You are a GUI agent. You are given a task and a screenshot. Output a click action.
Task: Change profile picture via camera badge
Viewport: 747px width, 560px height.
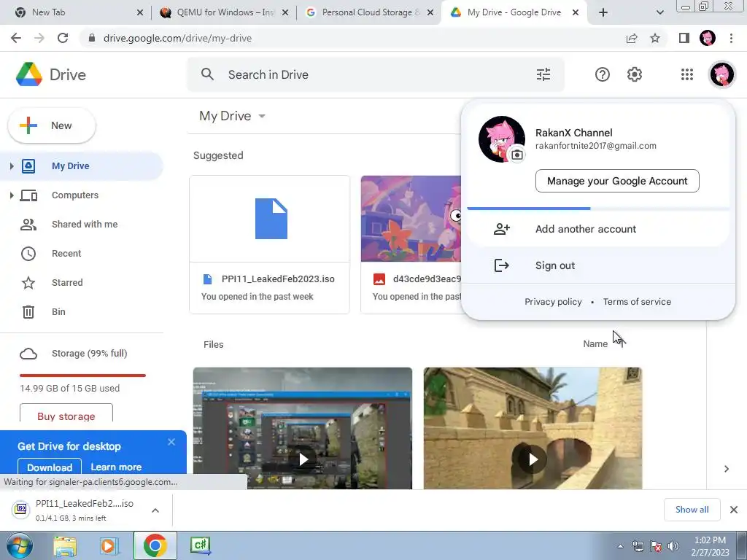pyautogui.click(x=517, y=155)
